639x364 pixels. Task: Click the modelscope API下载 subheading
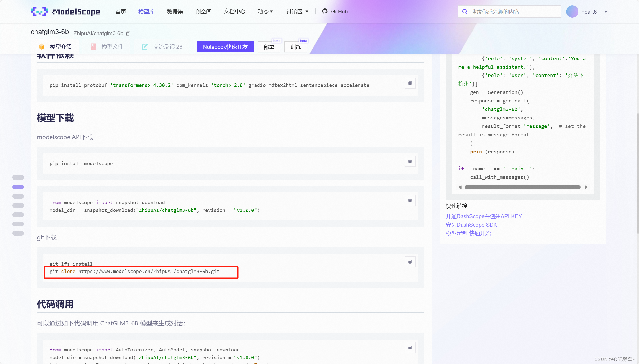click(65, 137)
